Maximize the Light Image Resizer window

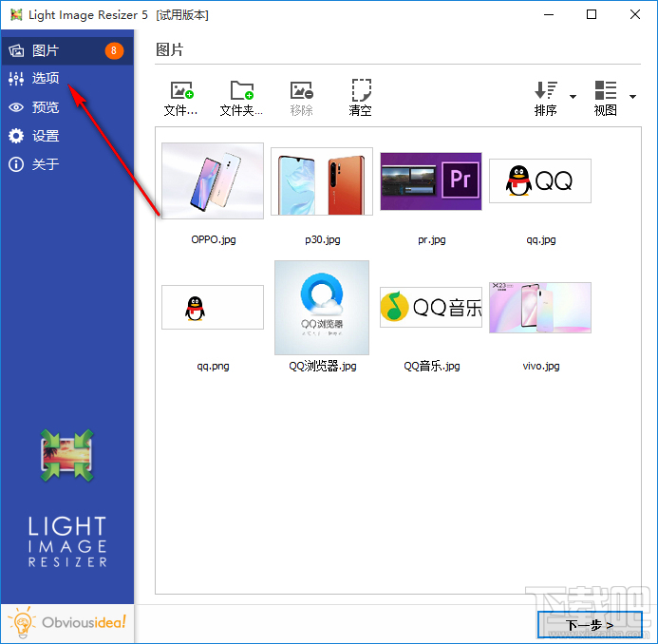click(592, 14)
